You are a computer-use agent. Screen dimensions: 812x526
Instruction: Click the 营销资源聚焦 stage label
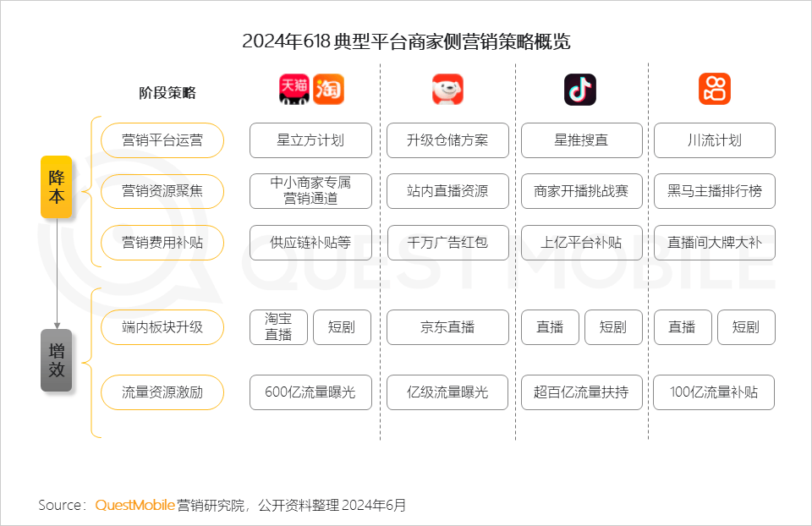[x=162, y=191]
